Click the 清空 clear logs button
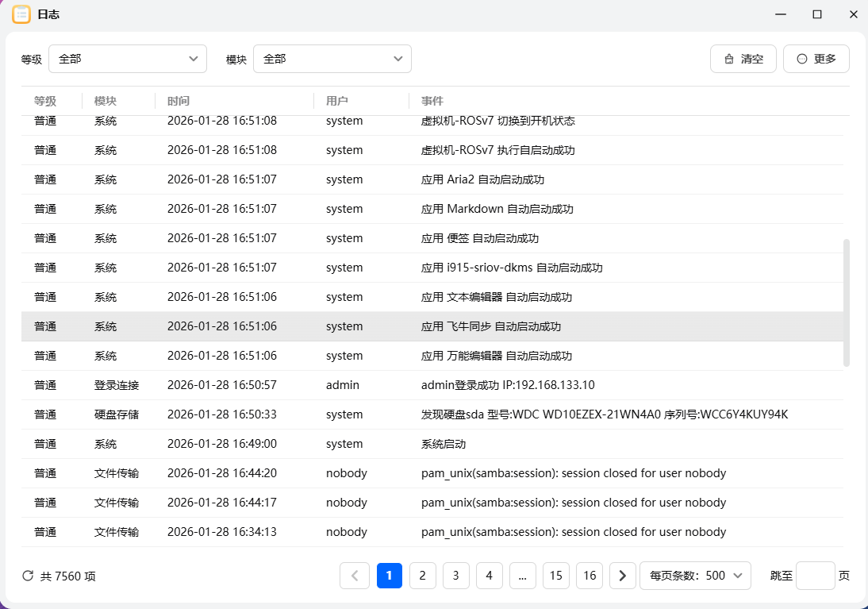Image resolution: width=868 pixels, height=609 pixels. coord(743,59)
